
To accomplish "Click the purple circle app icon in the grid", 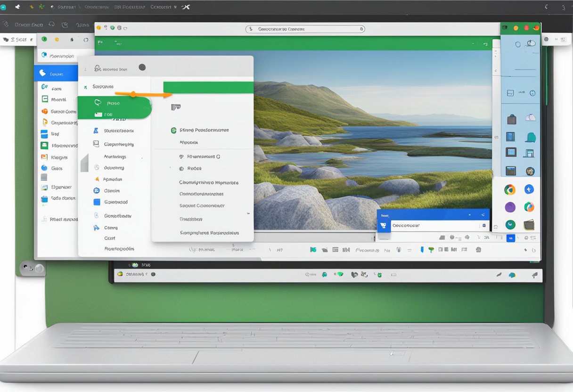I will click(x=510, y=207).
